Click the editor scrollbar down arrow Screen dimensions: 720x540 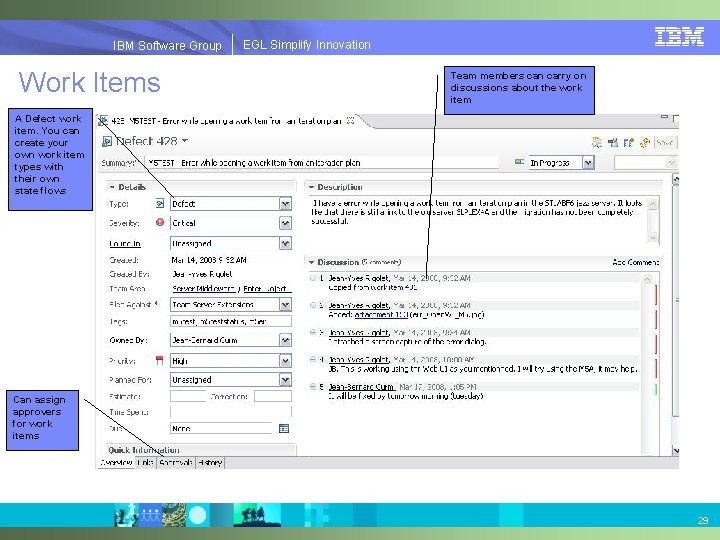tap(675, 450)
